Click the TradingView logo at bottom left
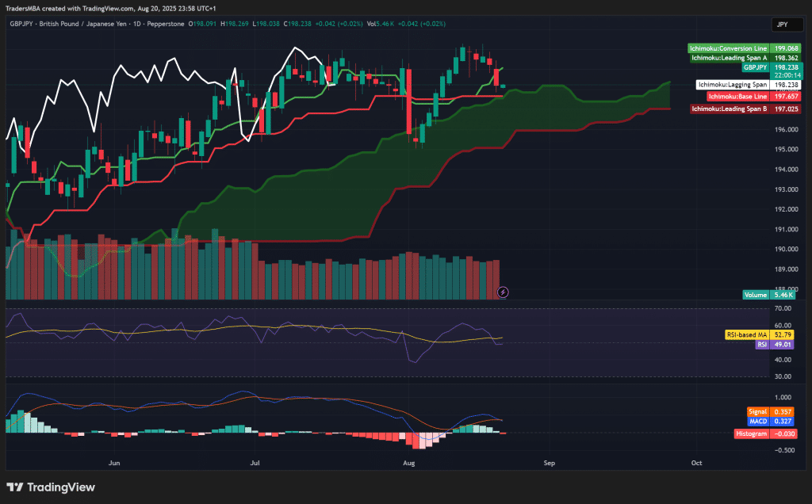 click(x=49, y=487)
